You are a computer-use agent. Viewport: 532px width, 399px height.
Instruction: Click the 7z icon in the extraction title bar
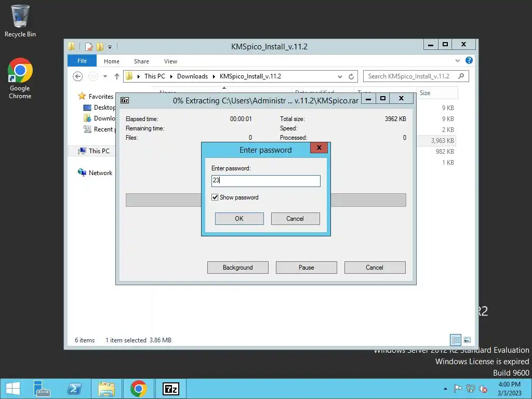[125, 100]
